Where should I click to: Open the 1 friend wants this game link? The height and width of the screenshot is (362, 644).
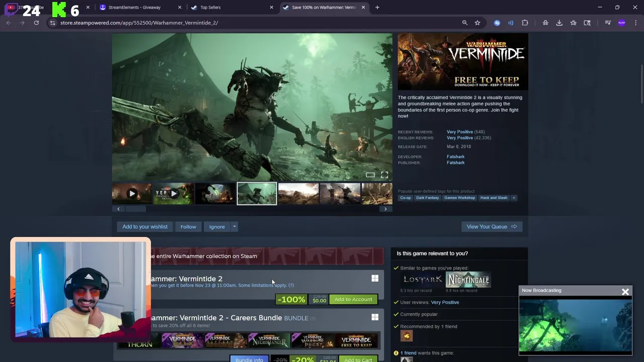click(x=408, y=353)
